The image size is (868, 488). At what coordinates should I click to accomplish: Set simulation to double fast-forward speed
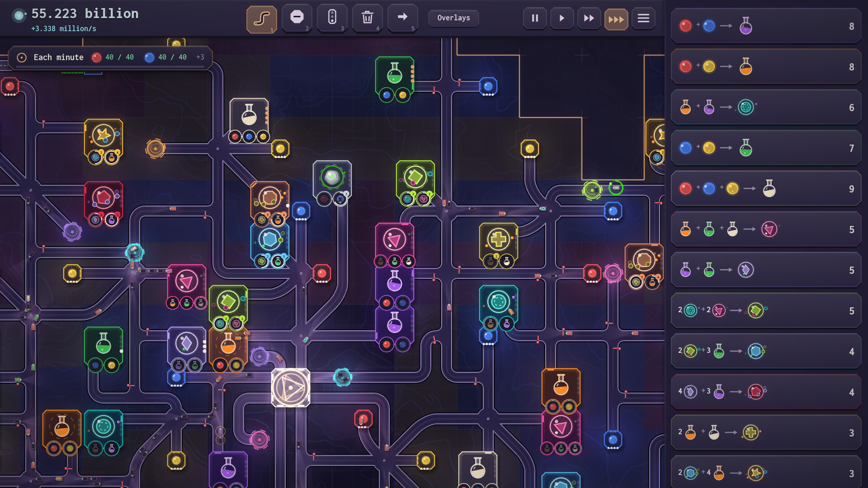point(589,19)
